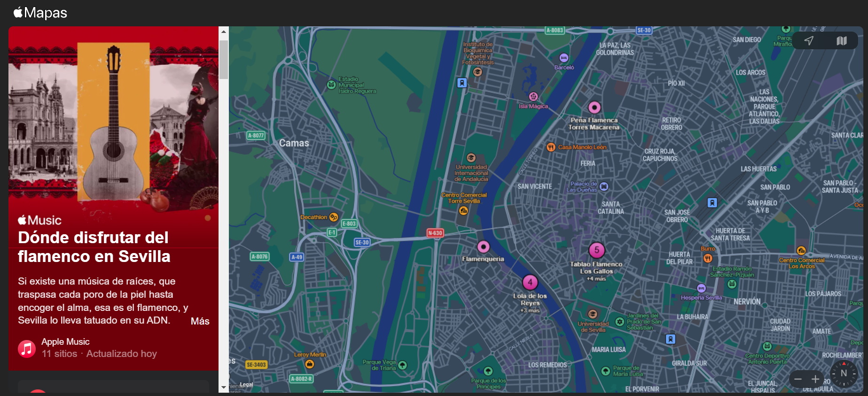The width and height of the screenshot is (868, 396).
Task: Click the Decathlon store marker
Action: (x=334, y=217)
